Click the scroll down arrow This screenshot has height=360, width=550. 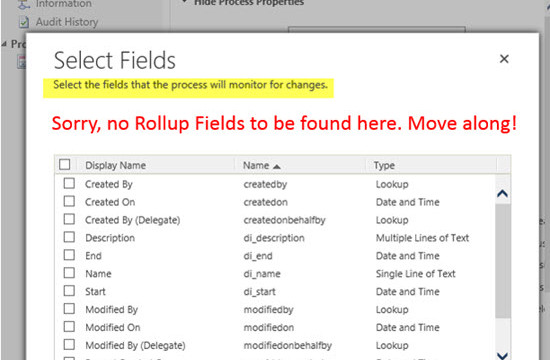[502, 356]
